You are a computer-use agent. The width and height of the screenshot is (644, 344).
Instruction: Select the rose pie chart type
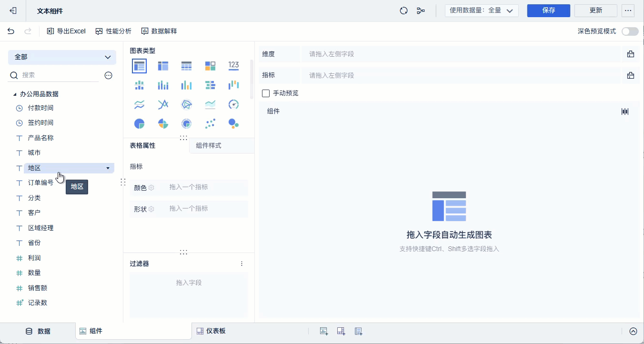[x=163, y=124]
